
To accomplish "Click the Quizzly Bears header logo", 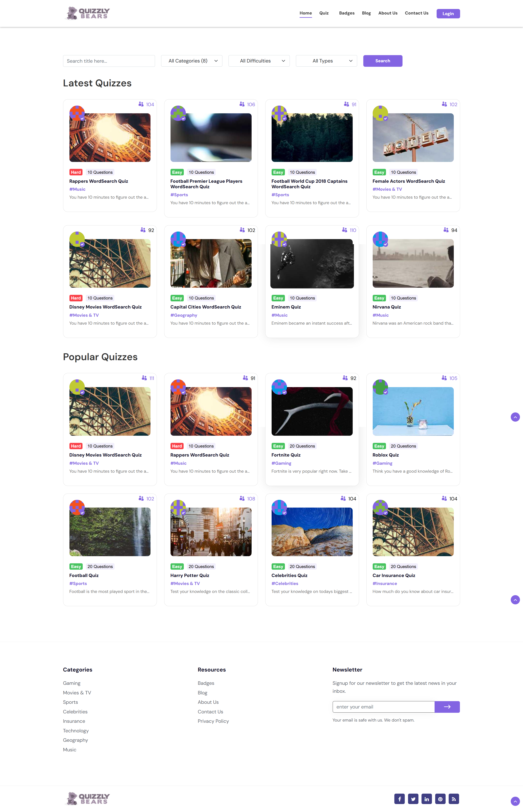I will click(87, 13).
